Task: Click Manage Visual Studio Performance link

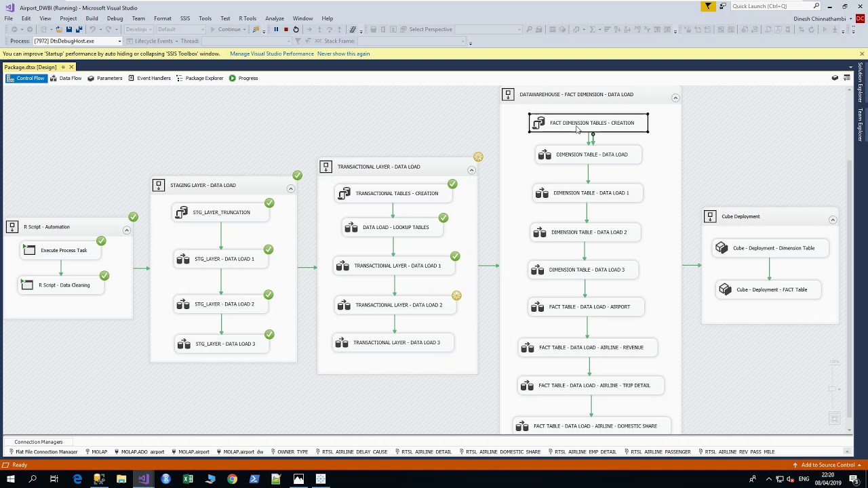Action: [272, 54]
